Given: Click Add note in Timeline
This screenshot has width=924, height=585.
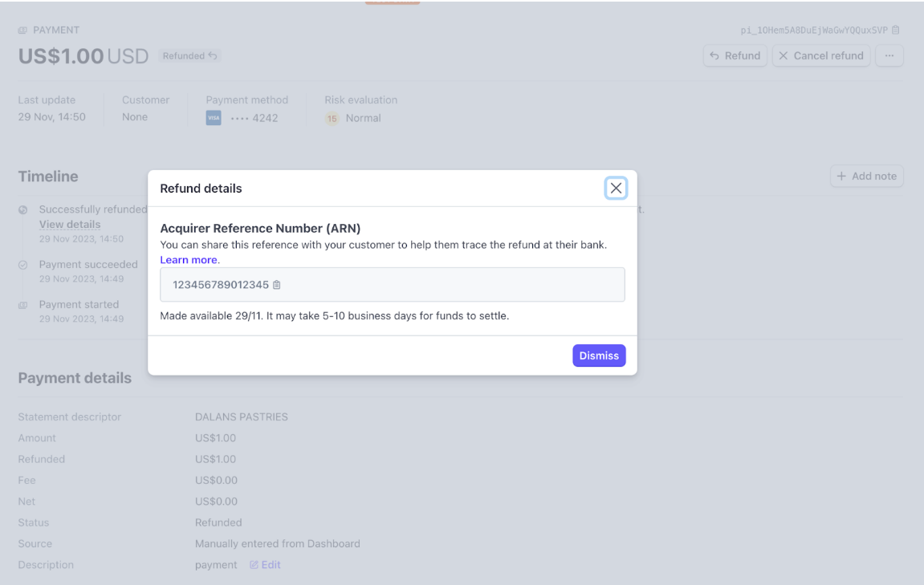Looking at the screenshot, I should (x=866, y=177).
